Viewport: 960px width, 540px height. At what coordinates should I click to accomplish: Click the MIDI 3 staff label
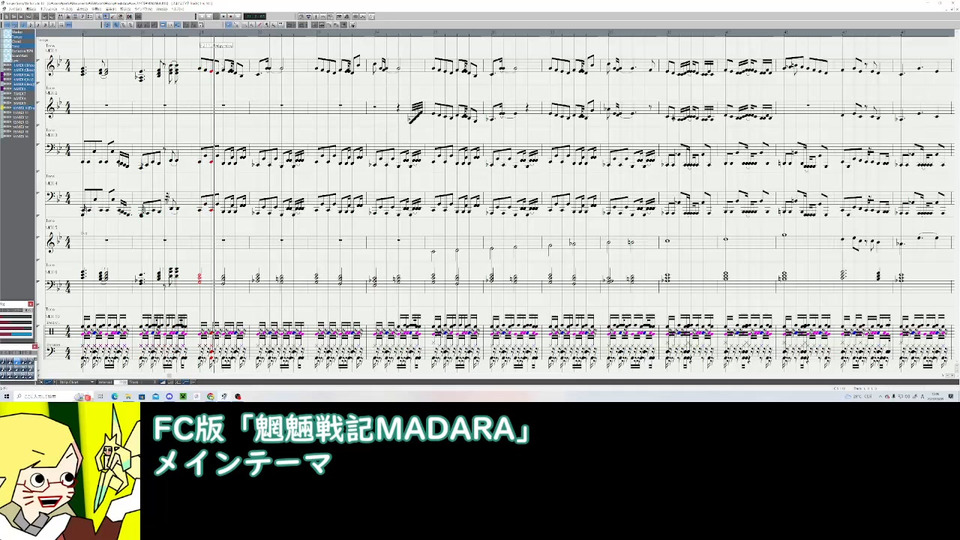coord(51,135)
